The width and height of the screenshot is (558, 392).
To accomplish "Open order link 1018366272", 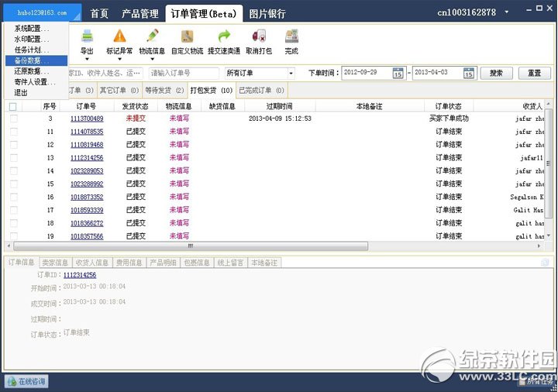I will 87,223.
